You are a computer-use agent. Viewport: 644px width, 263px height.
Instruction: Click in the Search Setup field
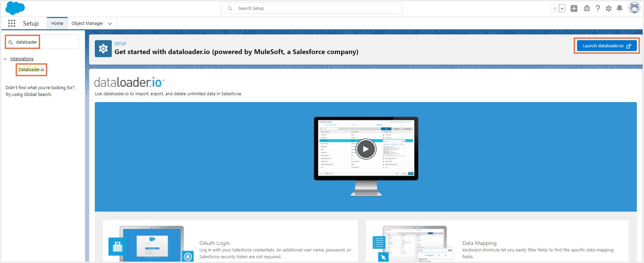pyautogui.click(x=312, y=8)
